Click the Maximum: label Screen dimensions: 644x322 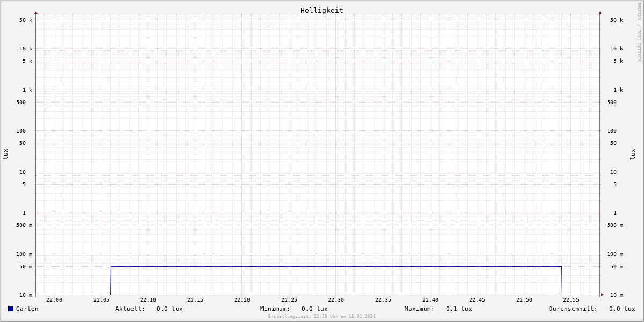point(420,309)
